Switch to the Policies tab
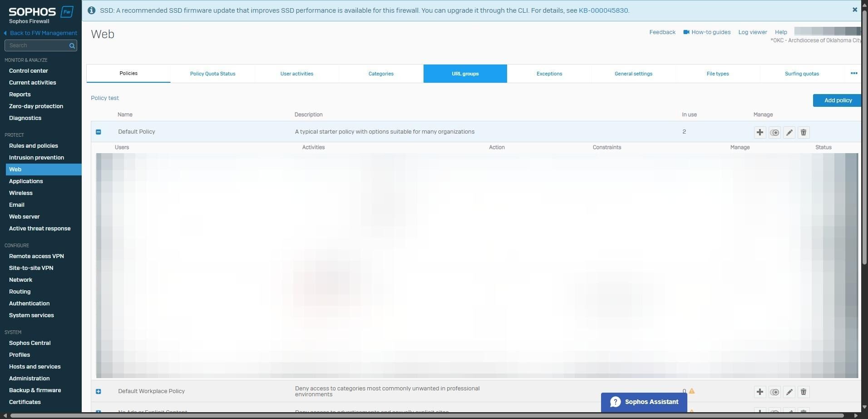868x419 pixels. pos(128,73)
